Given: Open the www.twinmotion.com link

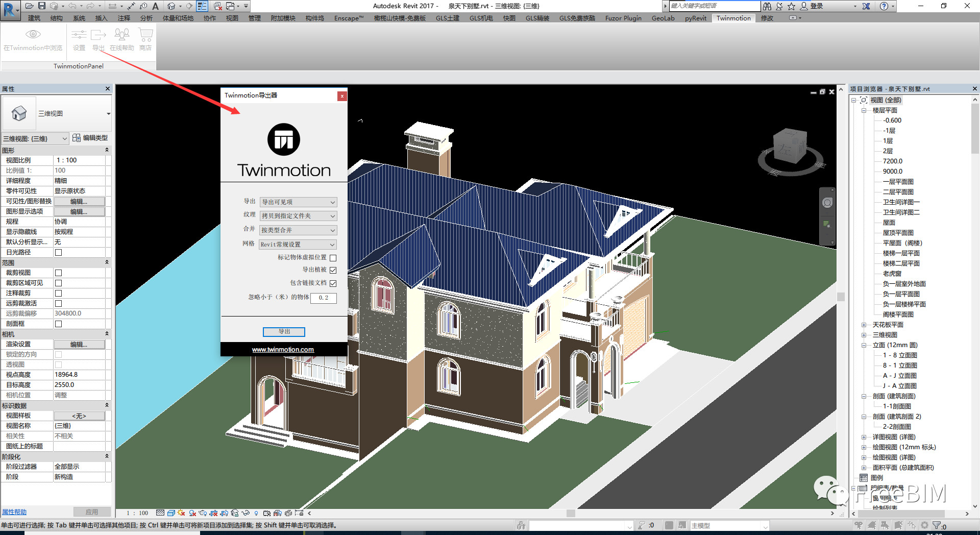Looking at the screenshot, I should (x=283, y=350).
